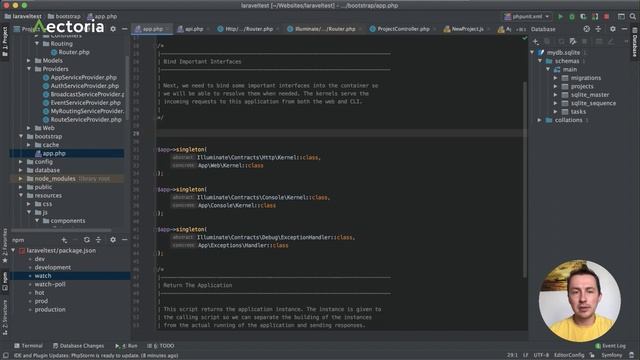
Task: Toggle the 4: Run tool window button
Action: coord(126,346)
